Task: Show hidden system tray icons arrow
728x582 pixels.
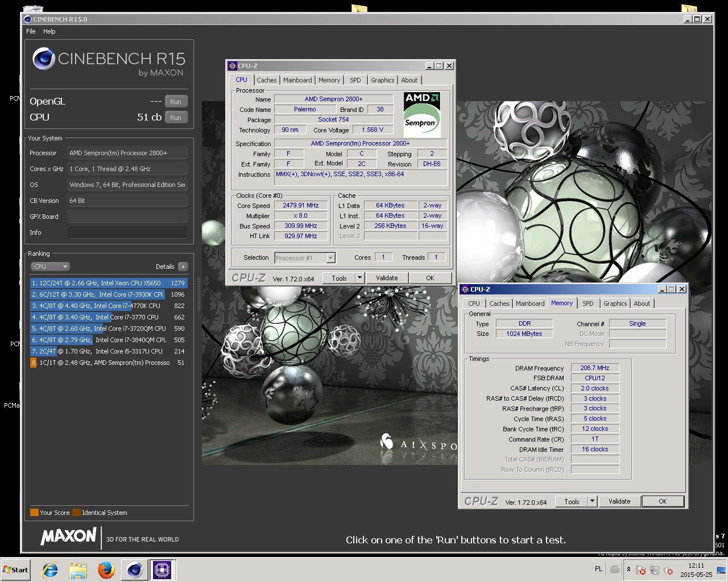Action: click(628, 569)
